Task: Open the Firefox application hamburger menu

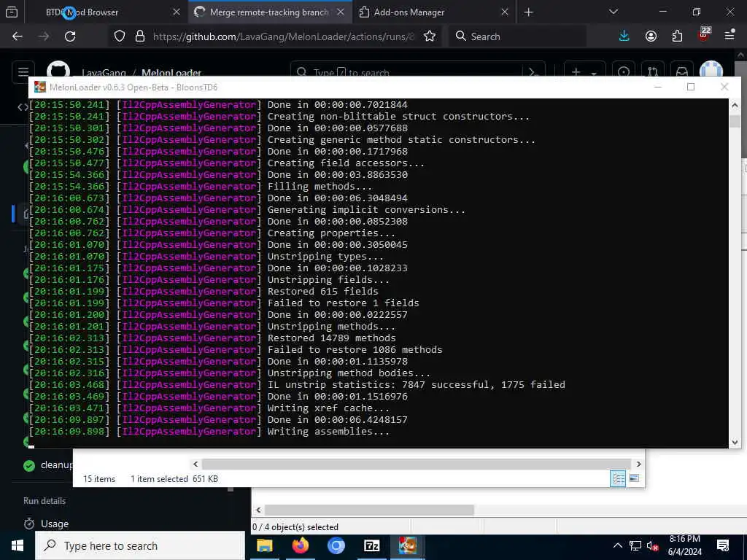Action: point(729,35)
